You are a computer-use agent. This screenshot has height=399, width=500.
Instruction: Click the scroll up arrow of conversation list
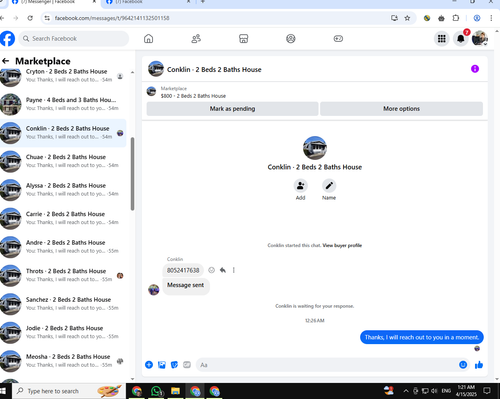pos(132,72)
